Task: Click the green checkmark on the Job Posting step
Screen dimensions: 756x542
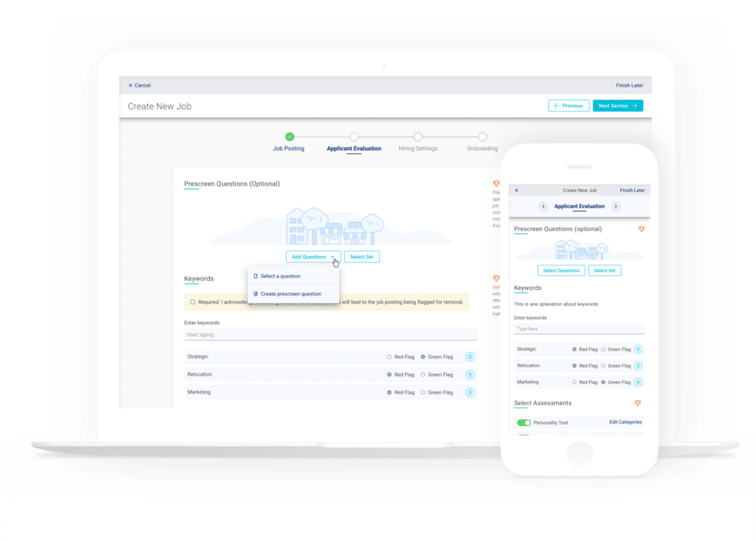Action: 289,137
